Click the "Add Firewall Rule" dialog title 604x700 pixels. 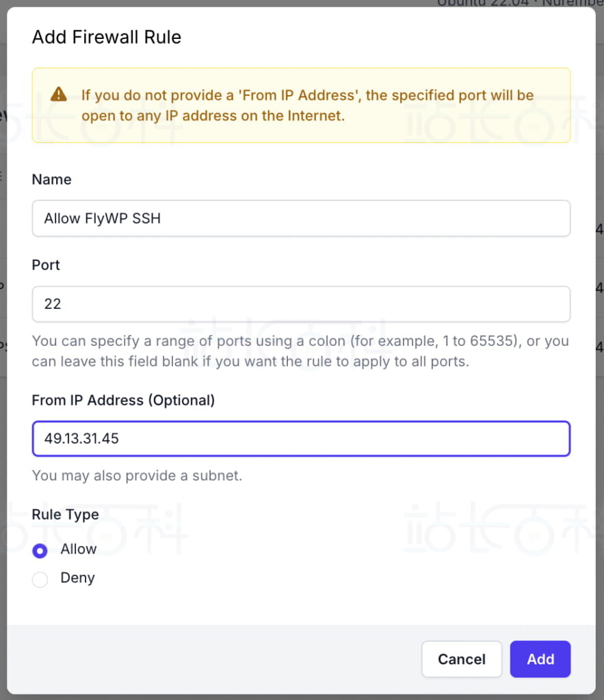(106, 37)
